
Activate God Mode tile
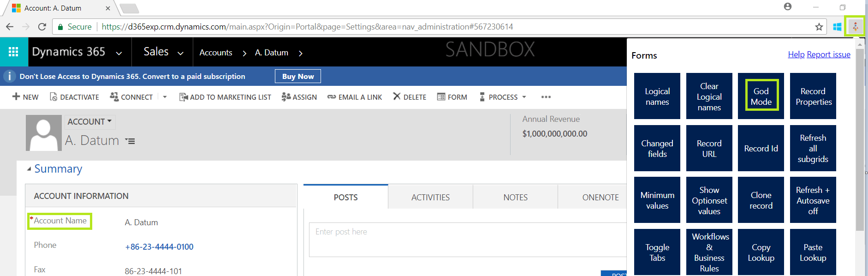[x=761, y=96]
